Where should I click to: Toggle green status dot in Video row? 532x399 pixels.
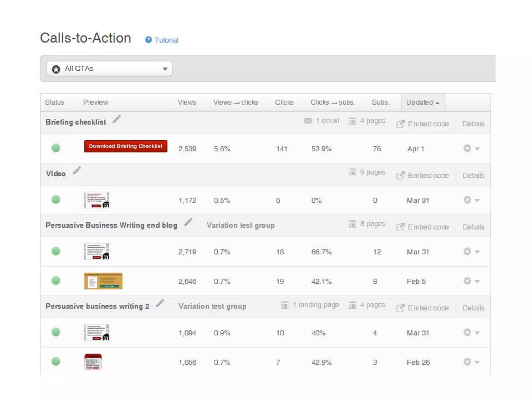pos(56,199)
